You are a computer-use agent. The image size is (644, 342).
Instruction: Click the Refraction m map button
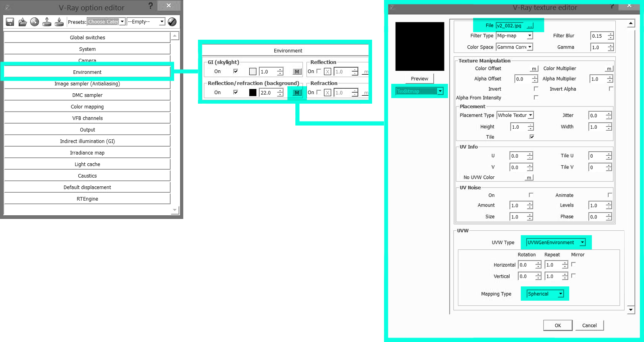coord(366,93)
